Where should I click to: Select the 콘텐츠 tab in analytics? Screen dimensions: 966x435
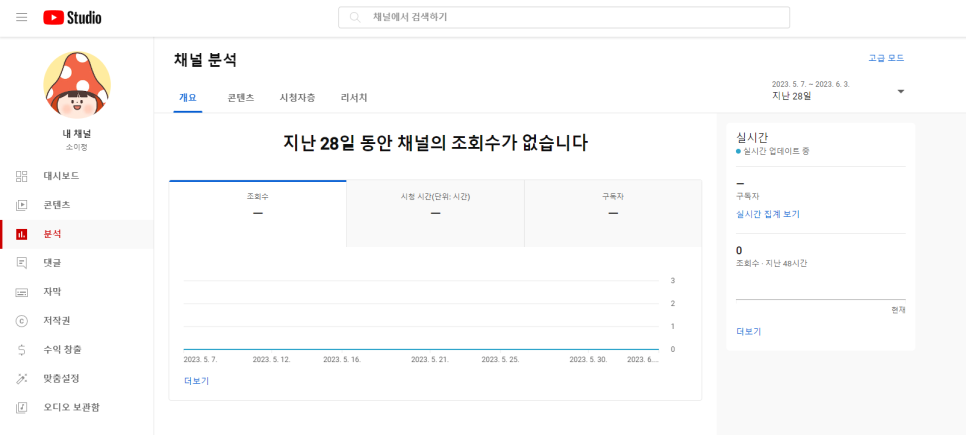pyautogui.click(x=240, y=98)
